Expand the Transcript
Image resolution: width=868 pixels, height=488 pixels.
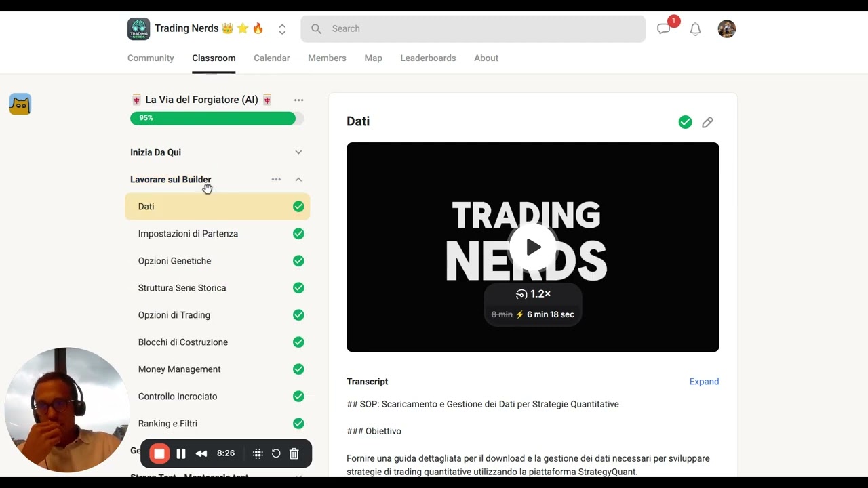[704, 382]
